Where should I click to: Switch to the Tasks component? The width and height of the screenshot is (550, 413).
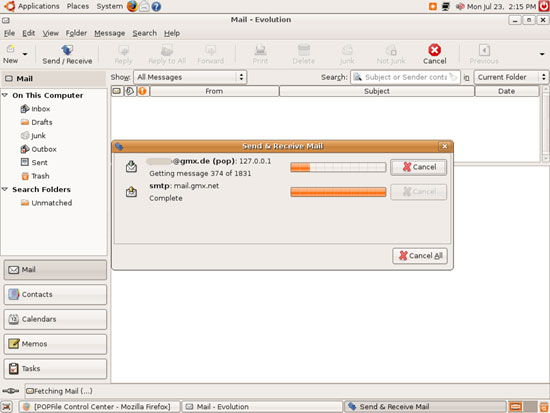point(55,368)
